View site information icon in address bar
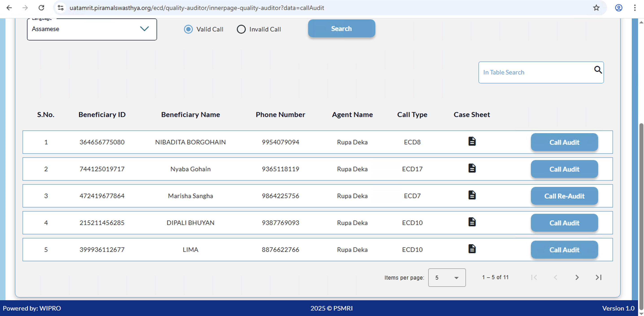Screen dimensions: 644x316 (x=61, y=8)
